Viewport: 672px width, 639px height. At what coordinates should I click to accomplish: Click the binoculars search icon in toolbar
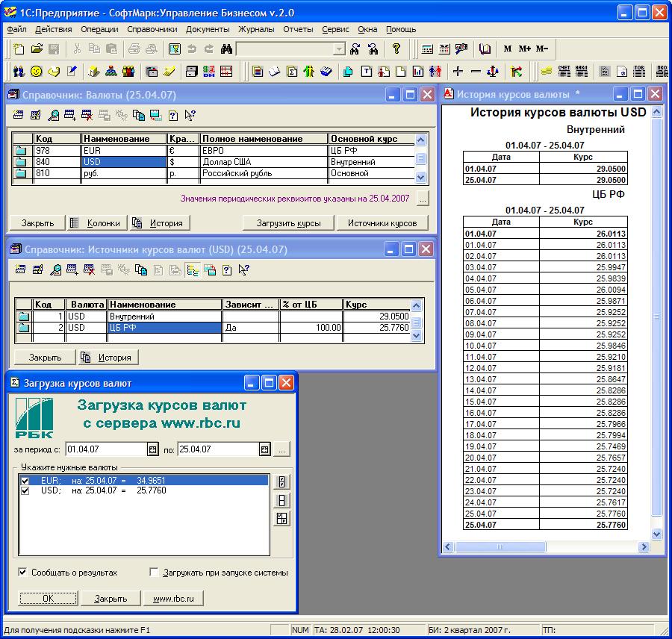tap(226, 49)
